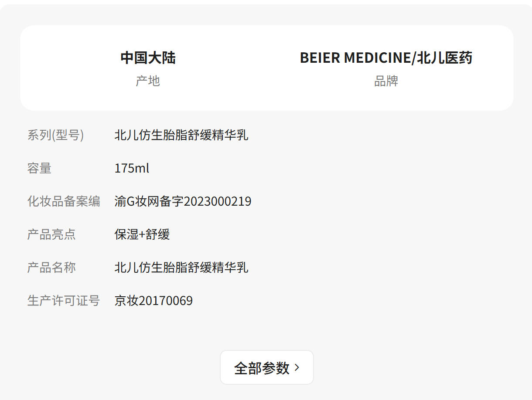
Task: Select the 品牌 caption under the brand
Action: (386, 81)
